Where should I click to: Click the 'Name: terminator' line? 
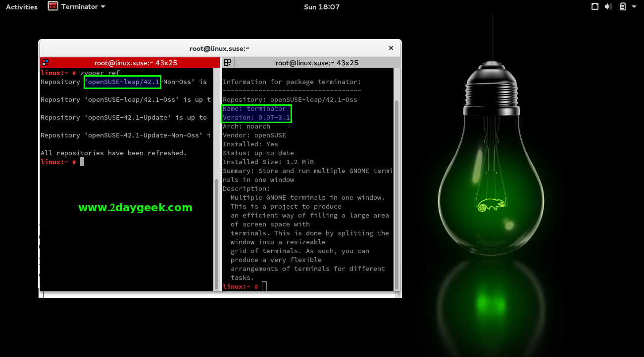coord(254,108)
